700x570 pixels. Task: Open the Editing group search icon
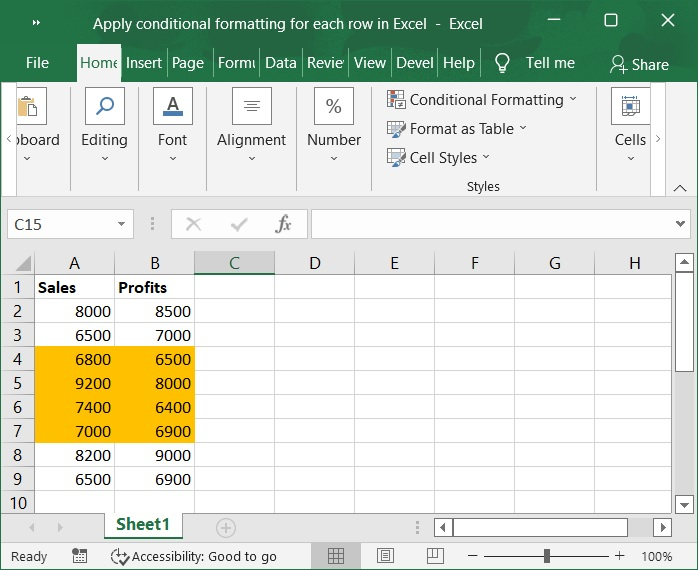click(x=104, y=107)
